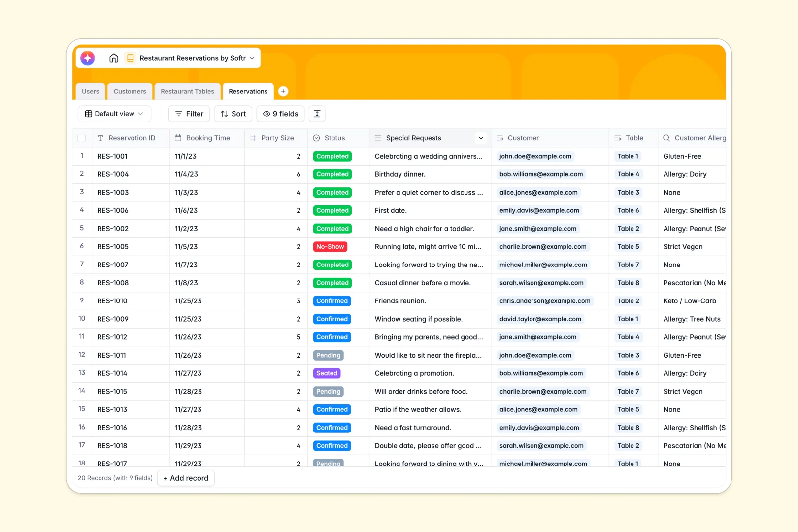Viewport: 798px width, 532px height.
Task: Click the 'Keto / Low-Carb' allergy cell
Action: point(692,301)
